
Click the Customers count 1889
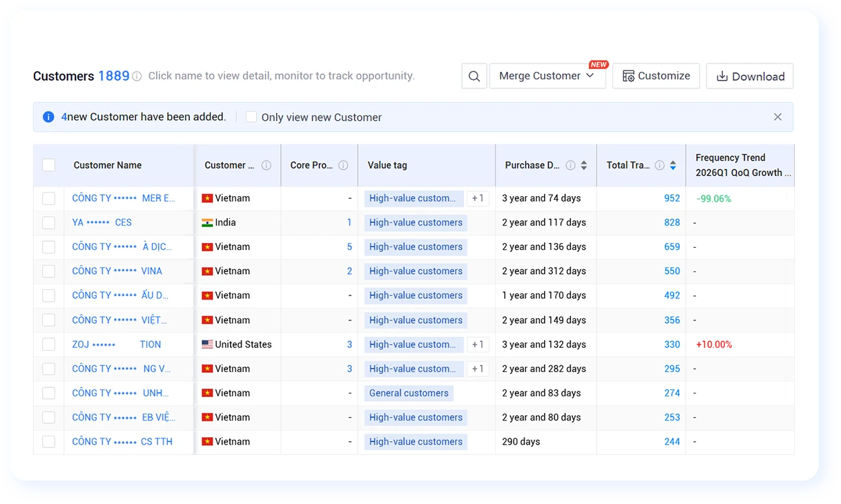pyautogui.click(x=114, y=76)
